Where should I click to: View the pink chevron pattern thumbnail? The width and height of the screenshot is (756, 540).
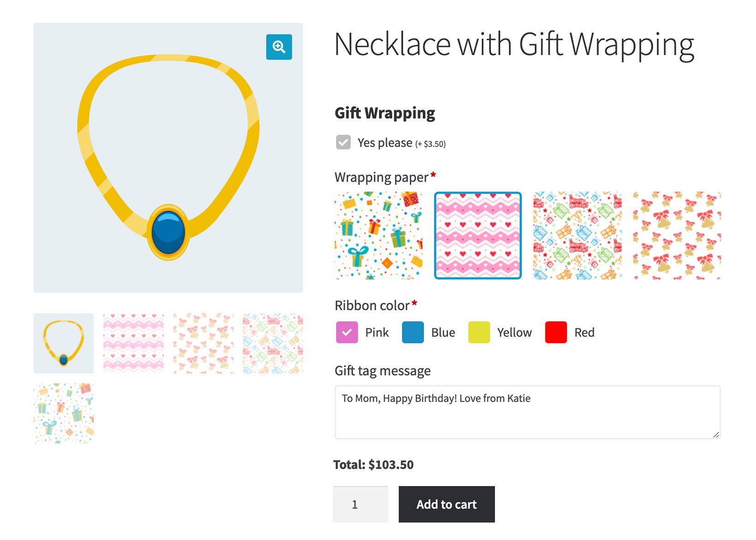point(134,342)
